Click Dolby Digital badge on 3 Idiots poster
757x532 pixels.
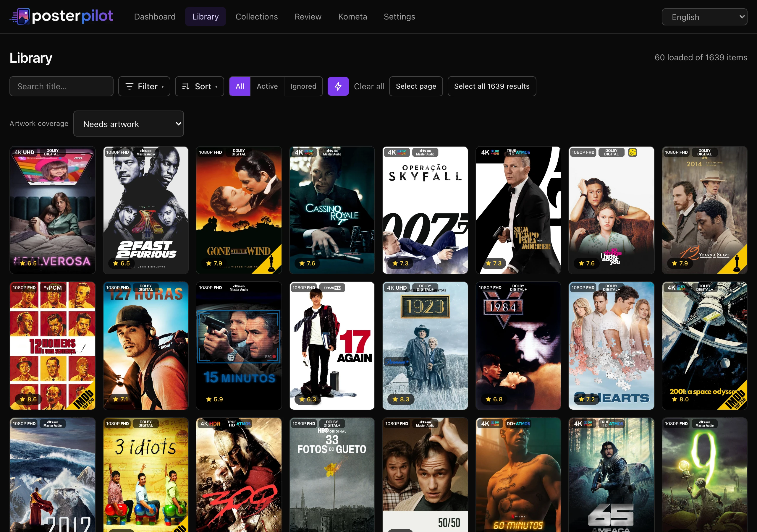[x=146, y=424]
